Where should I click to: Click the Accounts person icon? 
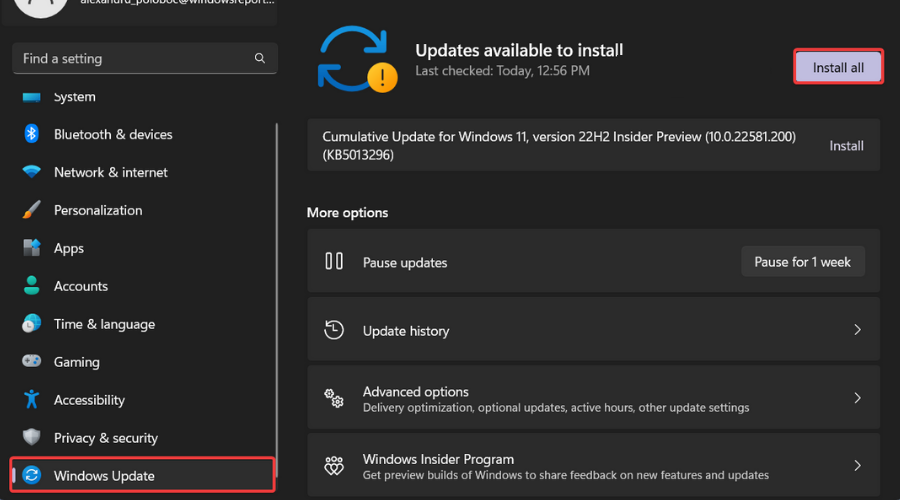pos(32,285)
